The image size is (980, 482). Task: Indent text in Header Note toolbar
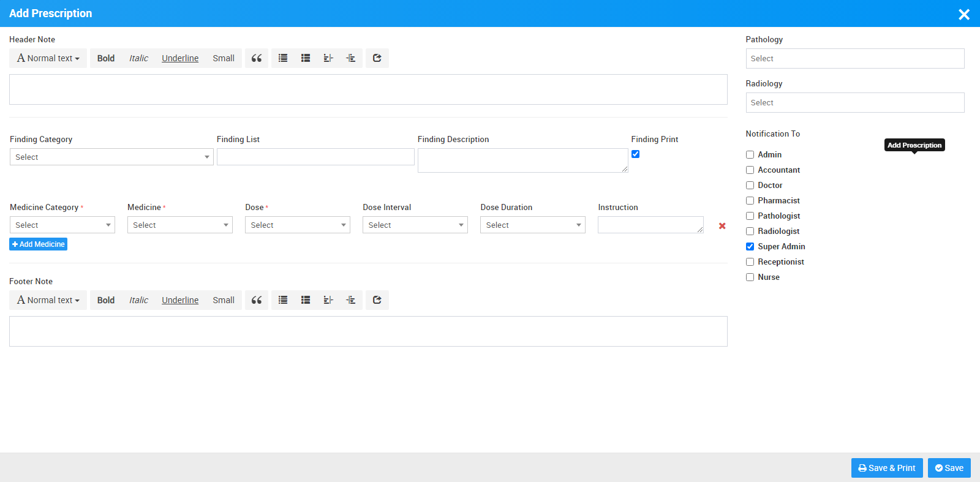[351, 58]
